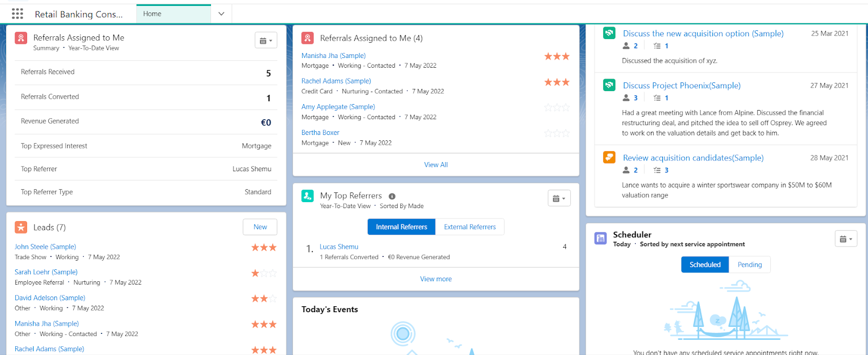The width and height of the screenshot is (868, 355).
Task: Open Sarah Loehr (Sample) lead
Action: pyautogui.click(x=46, y=272)
